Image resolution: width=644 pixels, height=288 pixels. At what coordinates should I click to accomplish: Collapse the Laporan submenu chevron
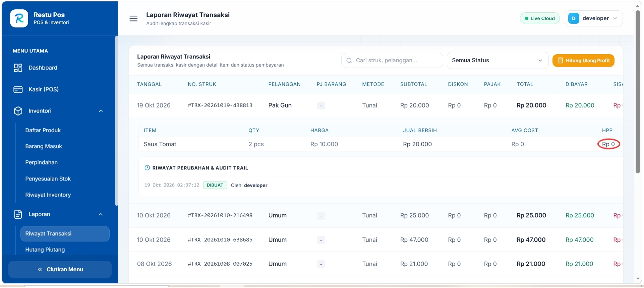pos(101,214)
